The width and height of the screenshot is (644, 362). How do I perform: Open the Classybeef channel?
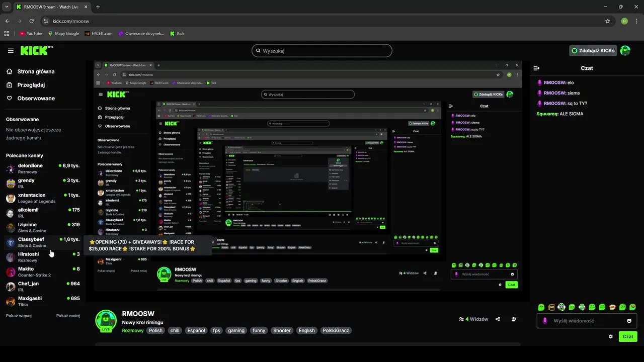tap(43, 242)
